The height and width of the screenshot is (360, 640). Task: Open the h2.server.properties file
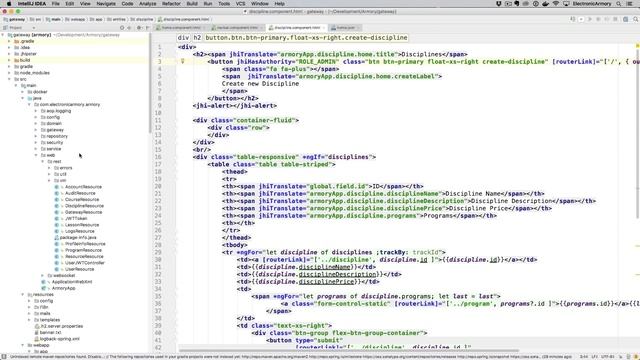coord(62,326)
